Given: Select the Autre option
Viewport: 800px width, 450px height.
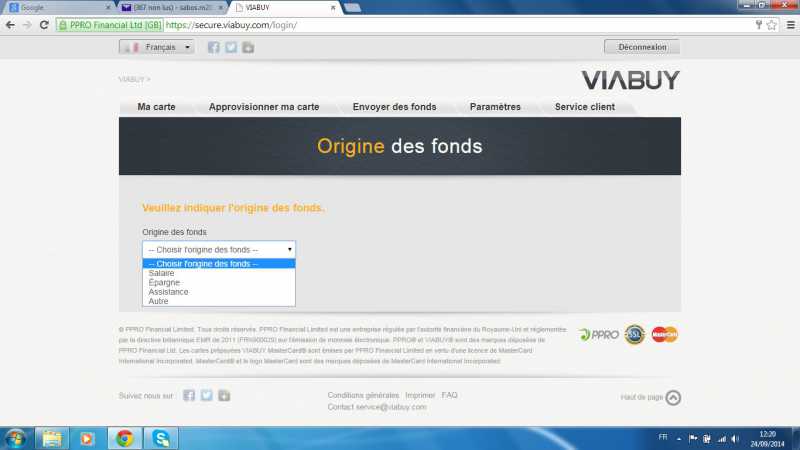Looking at the screenshot, I should tap(219, 301).
